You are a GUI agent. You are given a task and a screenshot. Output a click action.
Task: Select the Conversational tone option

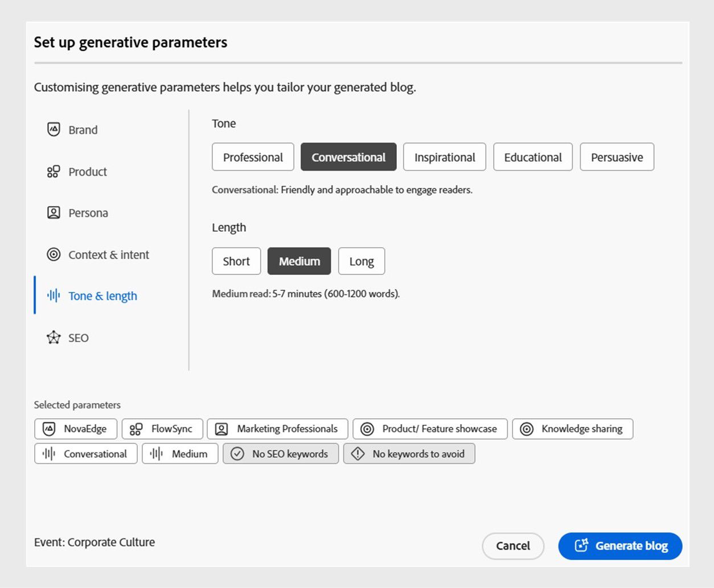click(x=348, y=157)
